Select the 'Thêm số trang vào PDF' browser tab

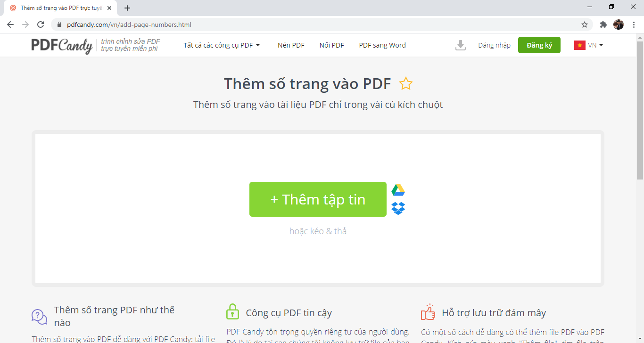point(60,8)
